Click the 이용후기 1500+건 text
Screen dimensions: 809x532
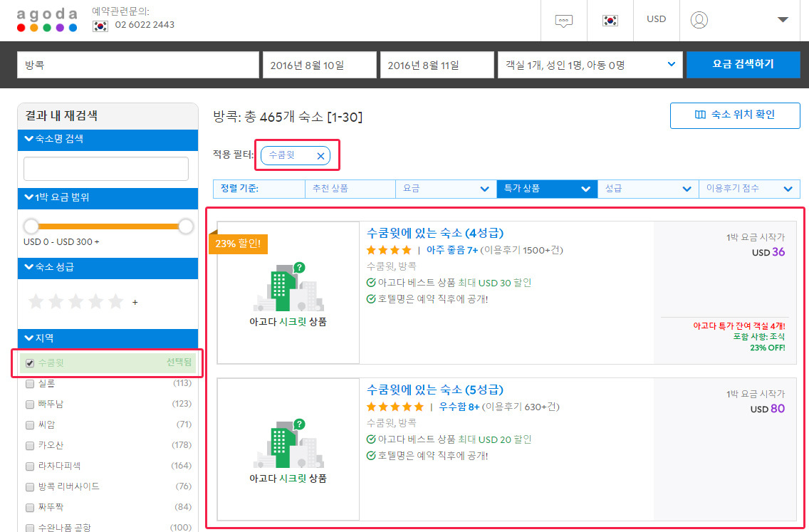(x=521, y=251)
